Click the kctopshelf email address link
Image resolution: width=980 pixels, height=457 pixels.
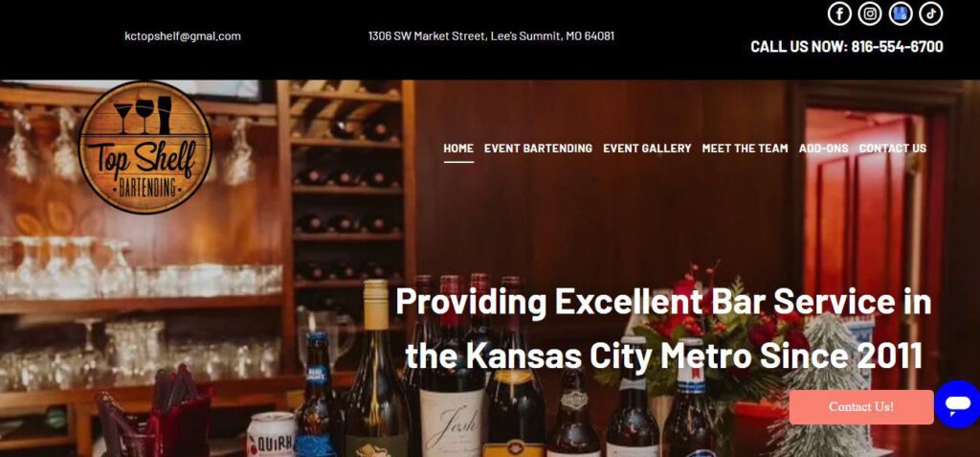pos(183,36)
